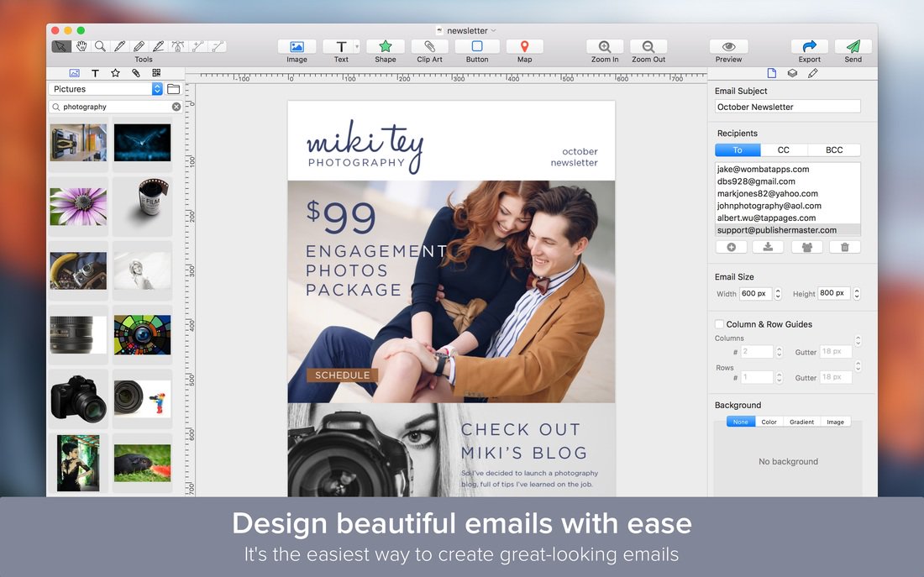
Task: Click the email Width stepper
Action: 778,294
